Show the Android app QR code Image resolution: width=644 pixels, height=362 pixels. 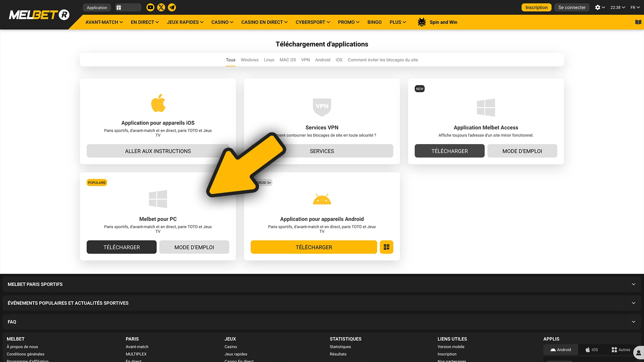[x=386, y=247]
